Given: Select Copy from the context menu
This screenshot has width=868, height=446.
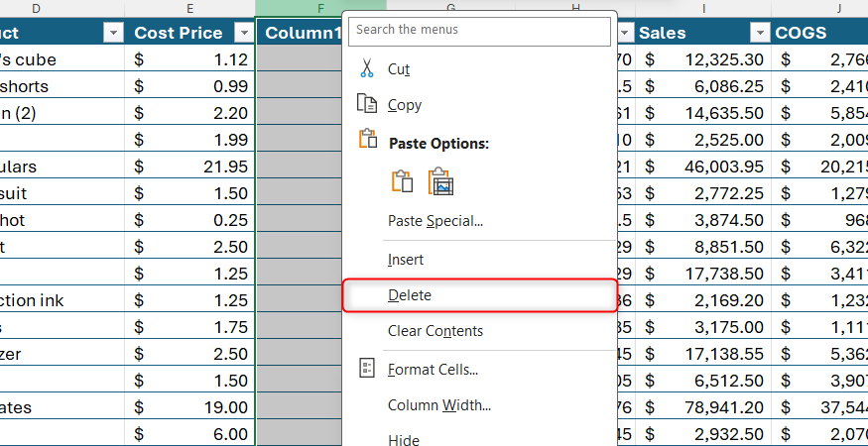Looking at the screenshot, I should (480, 105).
